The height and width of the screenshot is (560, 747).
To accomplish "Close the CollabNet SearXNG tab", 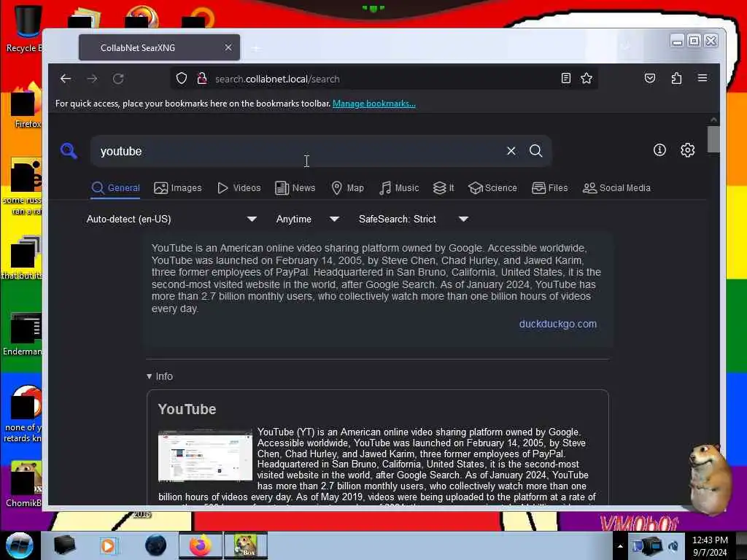I will pyautogui.click(x=228, y=47).
